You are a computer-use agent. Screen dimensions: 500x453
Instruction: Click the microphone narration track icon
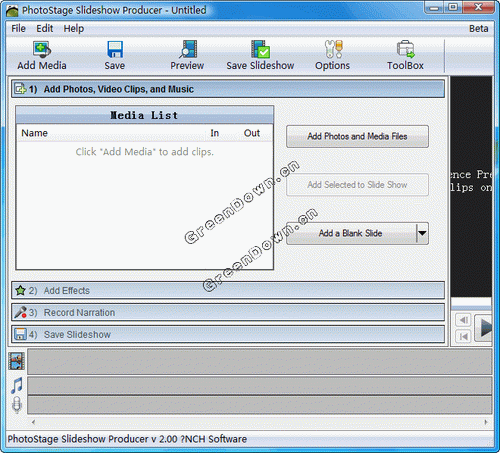(17, 405)
